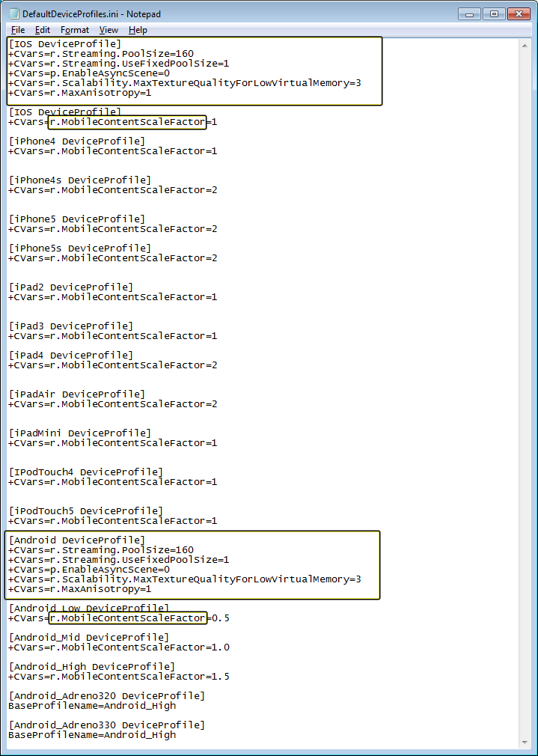Click the [Android DeviceProfile] header line
The height and width of the screenshot is (756, 538).
[76, 540]
